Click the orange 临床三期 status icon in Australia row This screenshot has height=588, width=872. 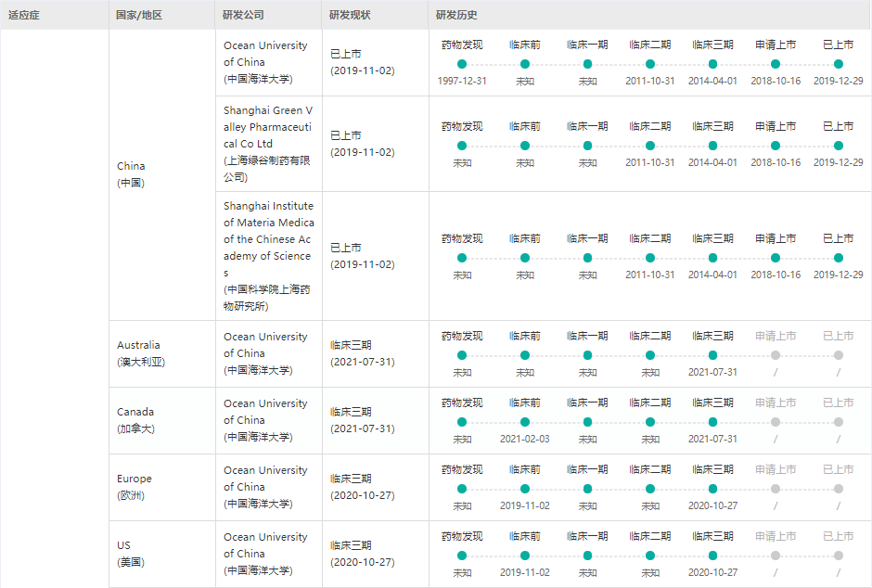click(333, 345)
